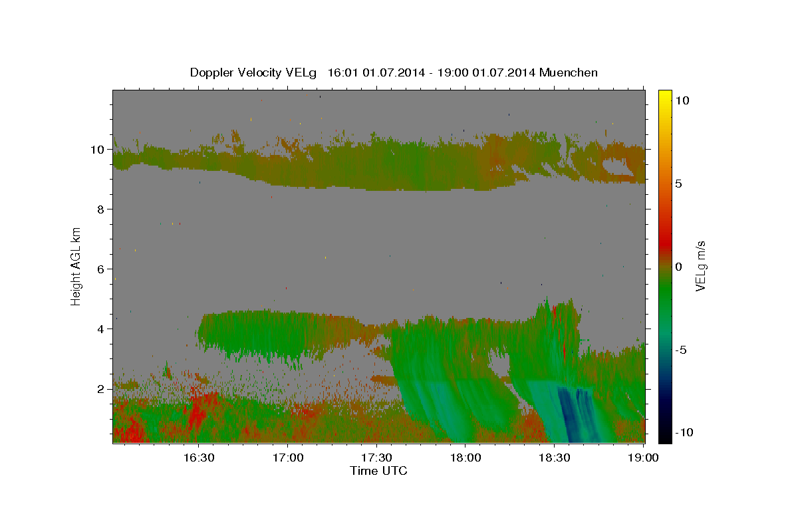
Task: Click the height tick label 4
Action: point(101,329)
